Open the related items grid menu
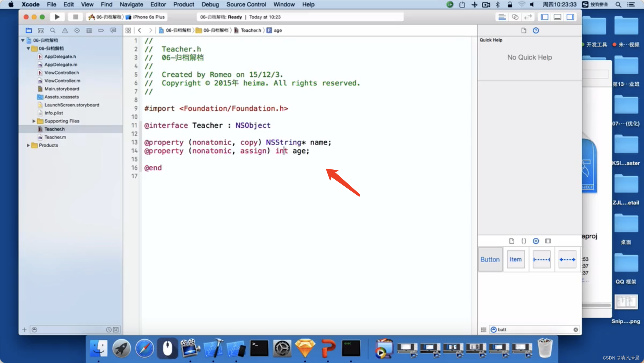 coord(128,30)
